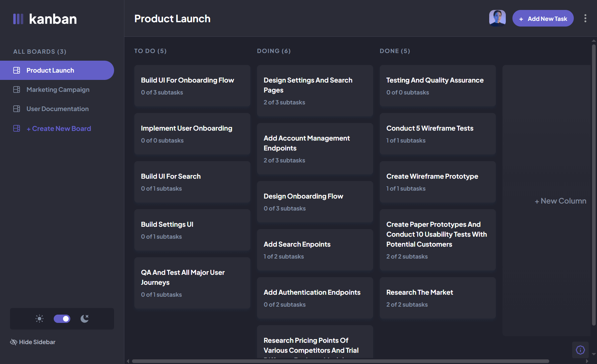Viewport: 597px width, 364px height.
Task: Click the board icon beside Marketing Campaign
Action: [16, 90]
